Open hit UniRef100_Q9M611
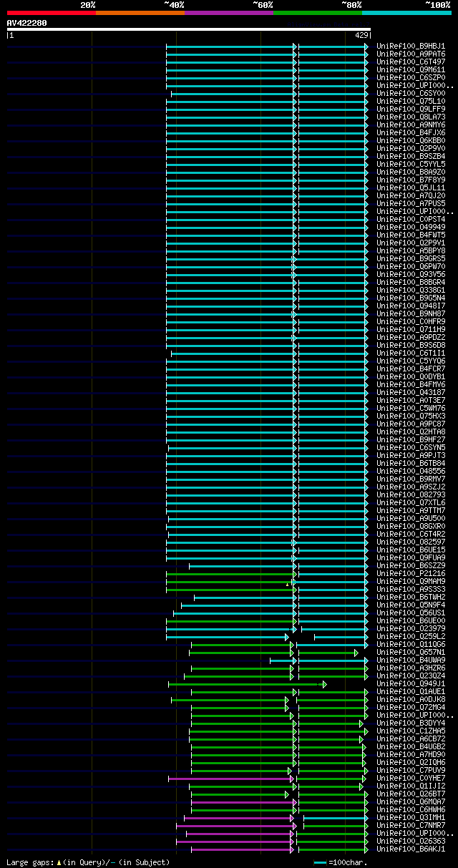Viewport: 458px width, 868px height. click(411, 69)
